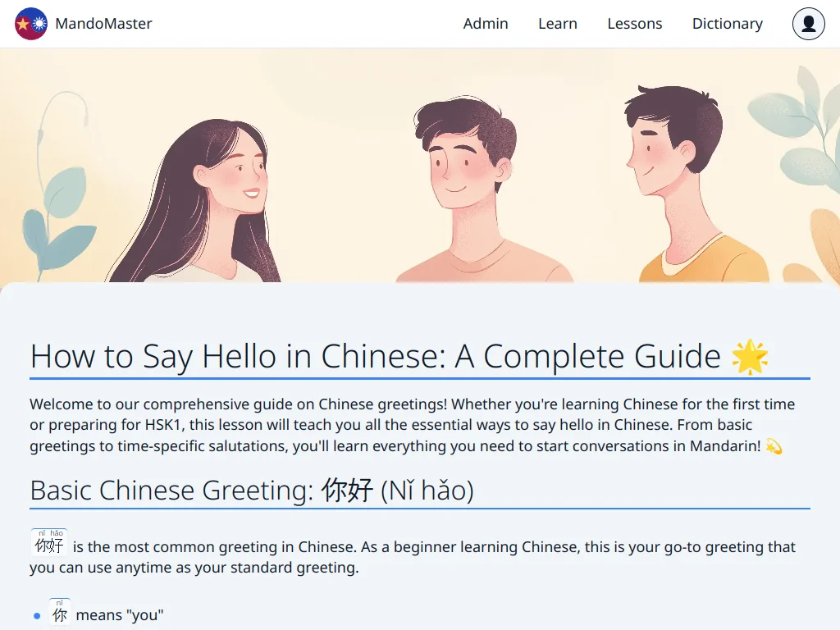Click the 你好 pinyin word card

pos(49,543)
